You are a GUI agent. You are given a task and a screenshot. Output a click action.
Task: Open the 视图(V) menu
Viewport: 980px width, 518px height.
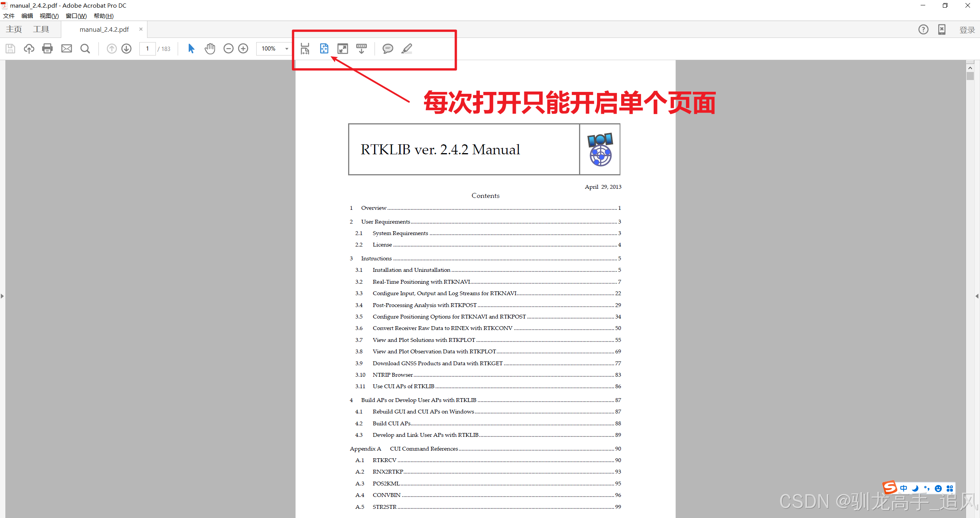[x=49, y=16]
